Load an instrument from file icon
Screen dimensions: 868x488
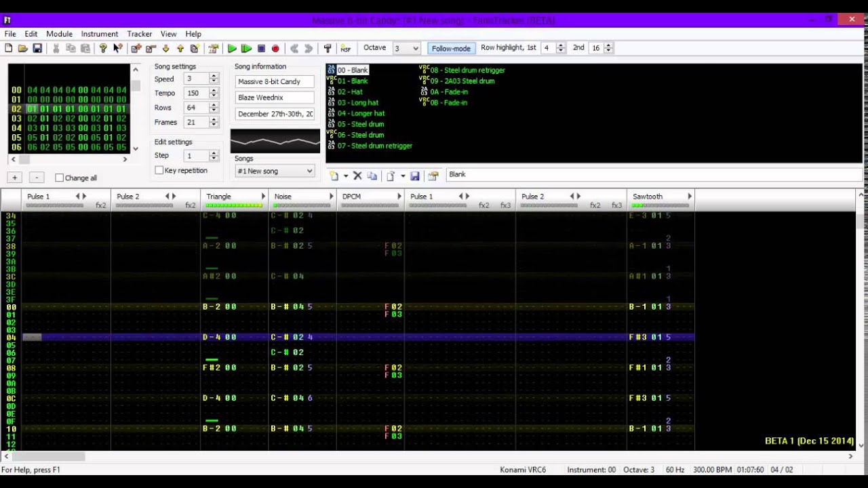[391, 176]
